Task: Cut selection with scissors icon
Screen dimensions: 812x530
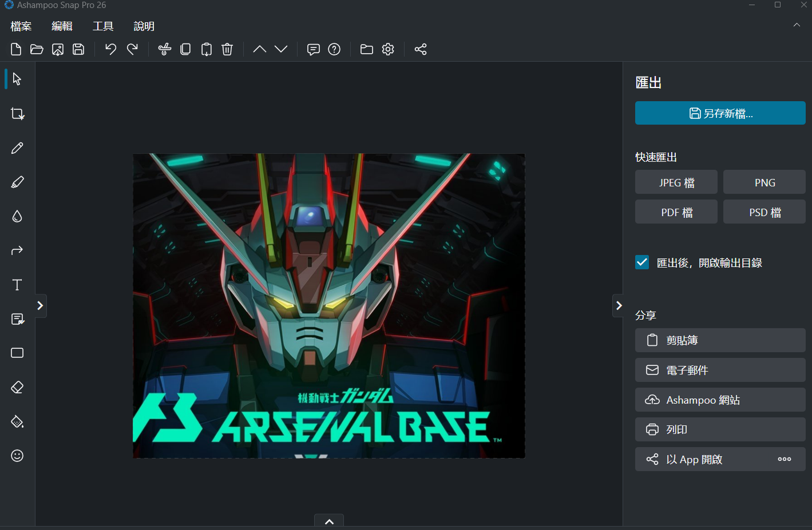Action: click(165, 49)
